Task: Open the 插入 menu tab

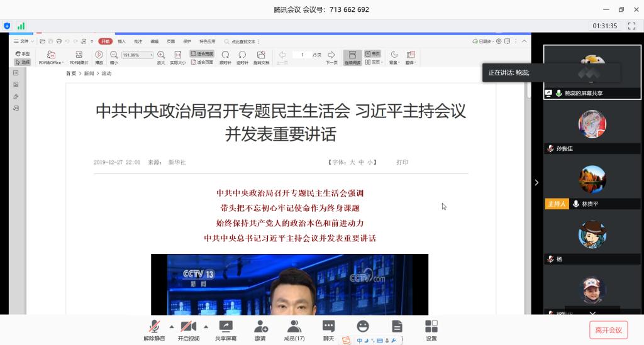Action: (121, 41)
